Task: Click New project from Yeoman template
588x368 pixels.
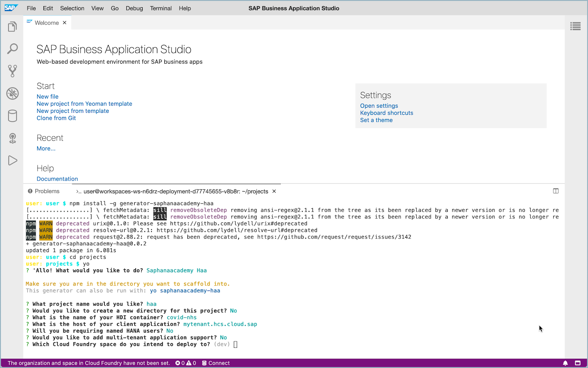Action: pos(84,104)
